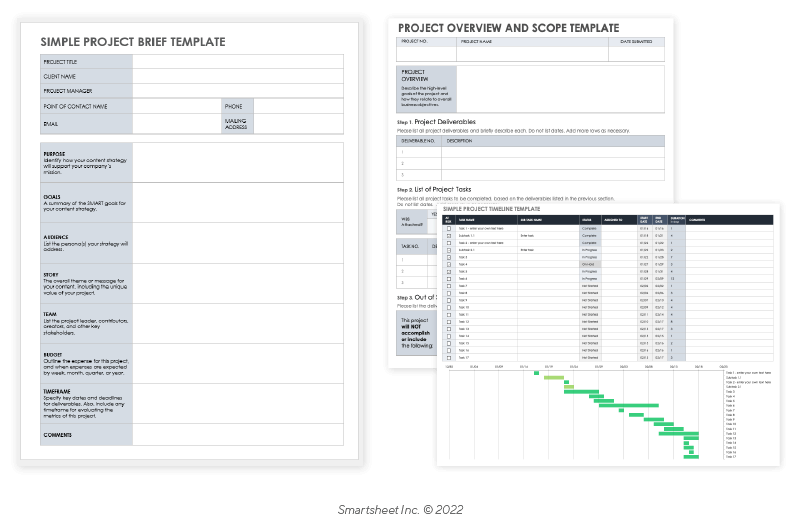Select the Client Name field

click(x=238, y=76)
